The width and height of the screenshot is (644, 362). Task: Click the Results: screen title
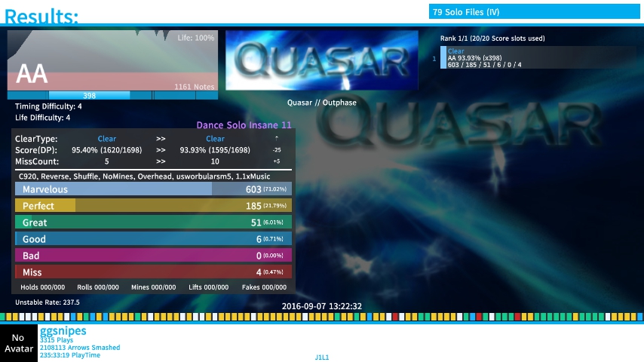click(x=41, y=16)
